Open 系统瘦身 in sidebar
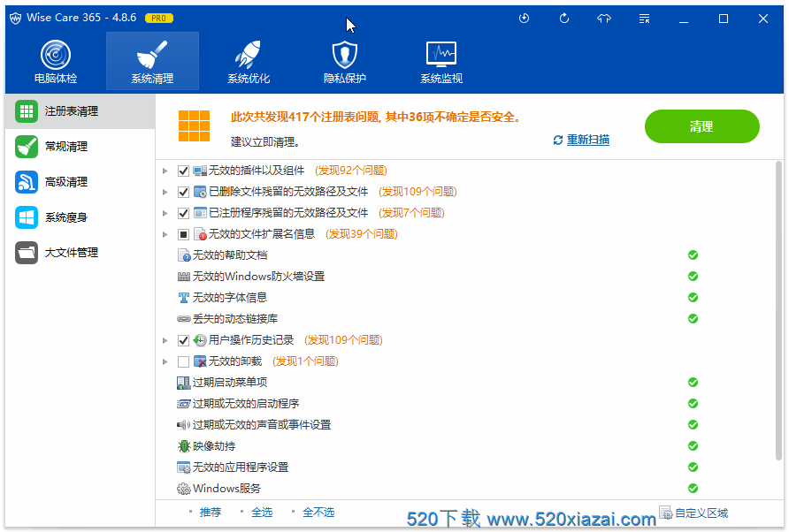 [80, 217]
